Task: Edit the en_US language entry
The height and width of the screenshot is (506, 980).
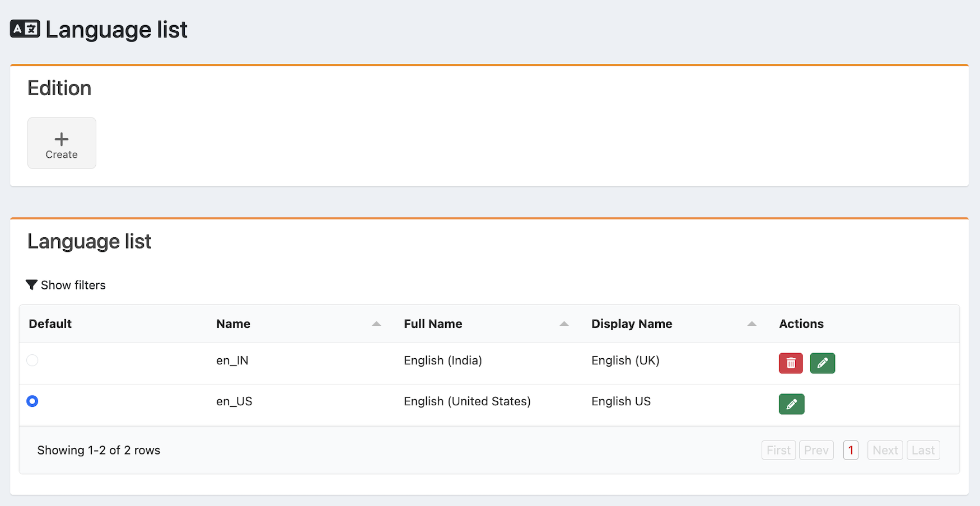Action: [x=791, y=404]
